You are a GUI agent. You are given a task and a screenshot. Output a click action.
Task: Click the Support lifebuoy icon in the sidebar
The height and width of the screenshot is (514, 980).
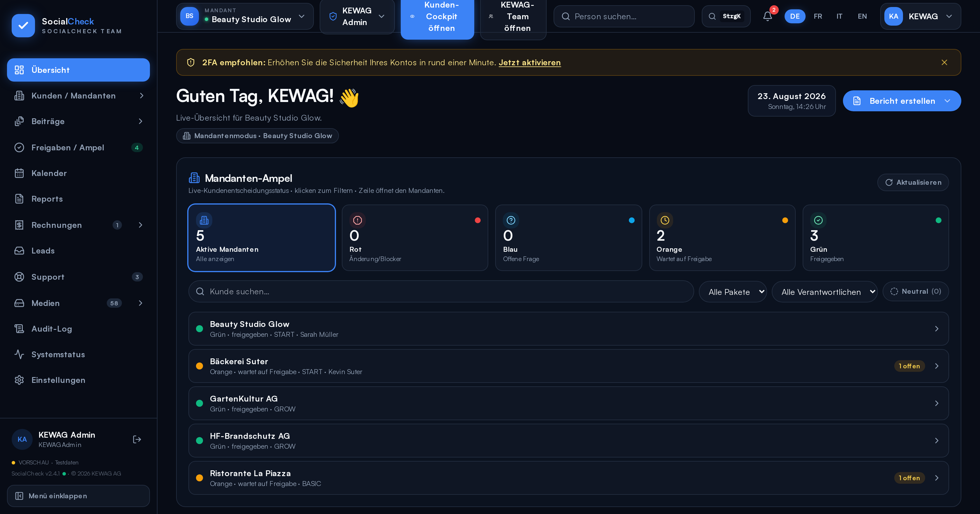tap(19, 277)
